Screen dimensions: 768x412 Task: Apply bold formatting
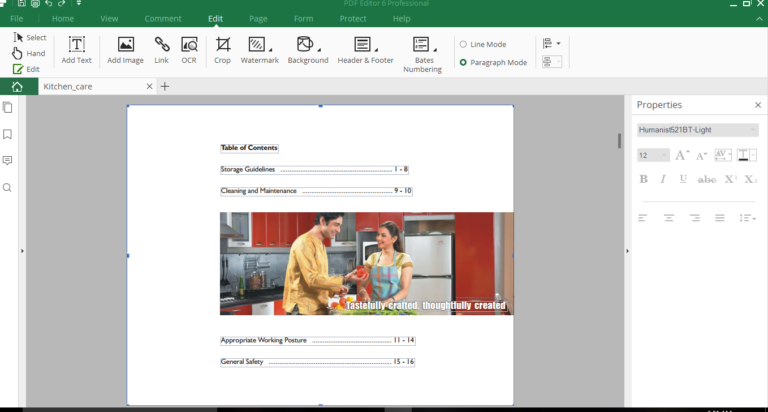(x=644, y=179)
